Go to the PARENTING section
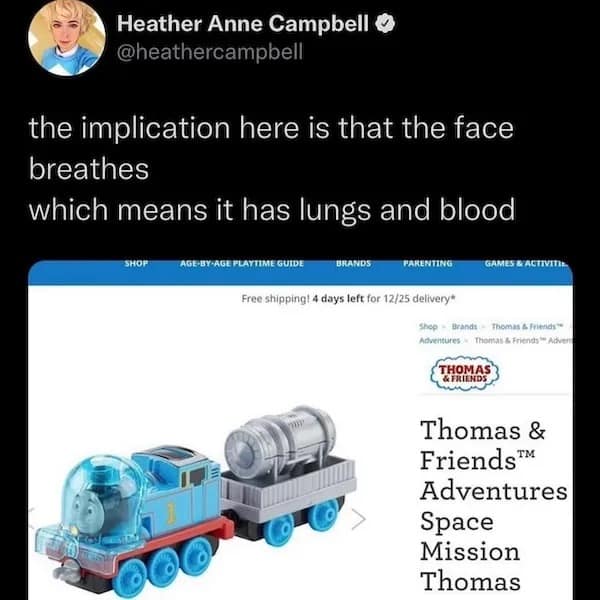This screenshot has height=600, width=600. (428, 264)
